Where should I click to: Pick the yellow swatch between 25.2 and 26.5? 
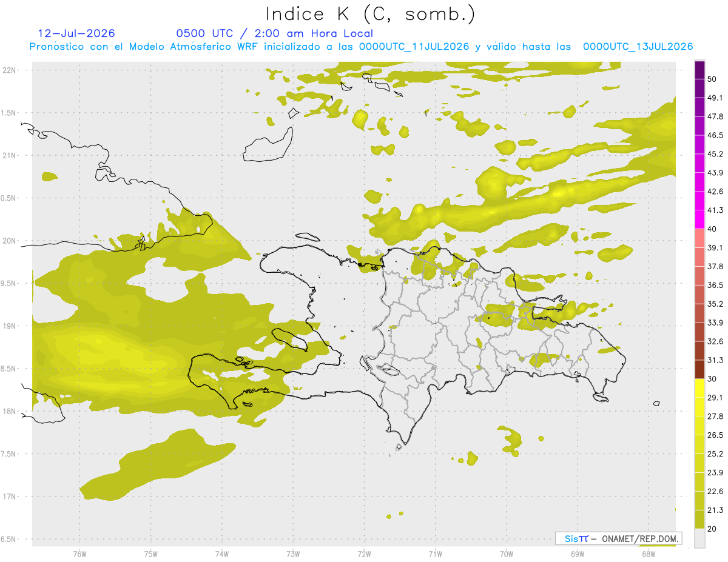click(x=700, y=445)
